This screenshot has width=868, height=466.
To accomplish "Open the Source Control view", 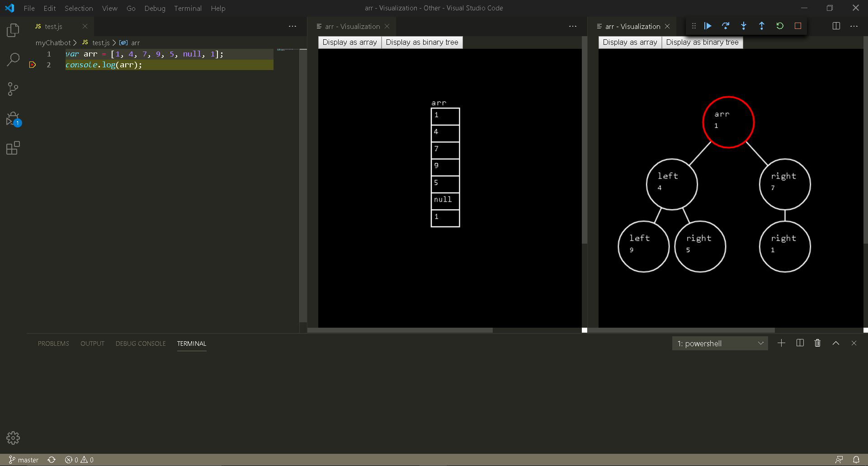I will click(13, 89).
